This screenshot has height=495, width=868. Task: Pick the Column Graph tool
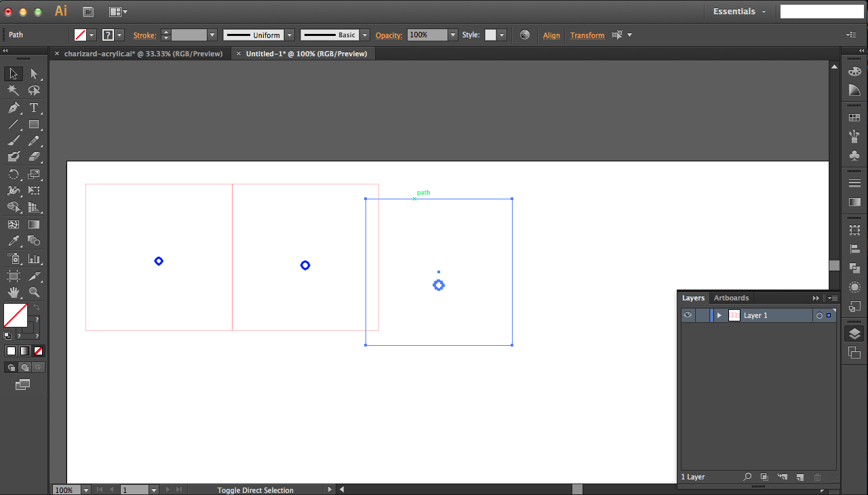34,258
